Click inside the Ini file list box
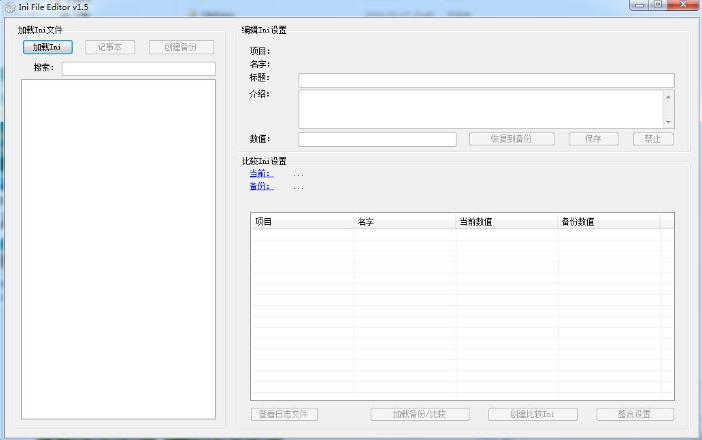 coord(118,249)
